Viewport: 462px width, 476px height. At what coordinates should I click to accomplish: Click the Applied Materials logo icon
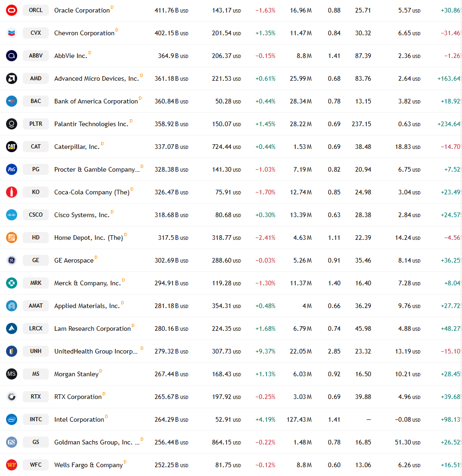click(12, 306)
